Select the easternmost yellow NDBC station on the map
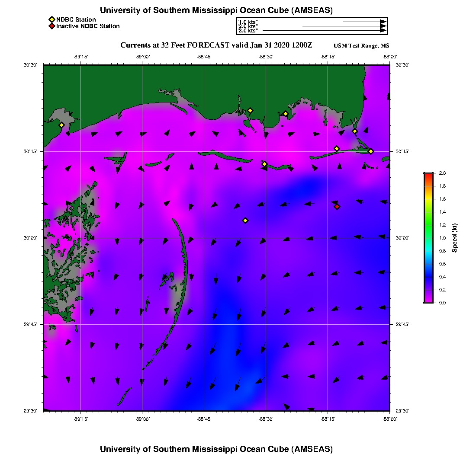The image size is (476, 454). pos(371,151)
